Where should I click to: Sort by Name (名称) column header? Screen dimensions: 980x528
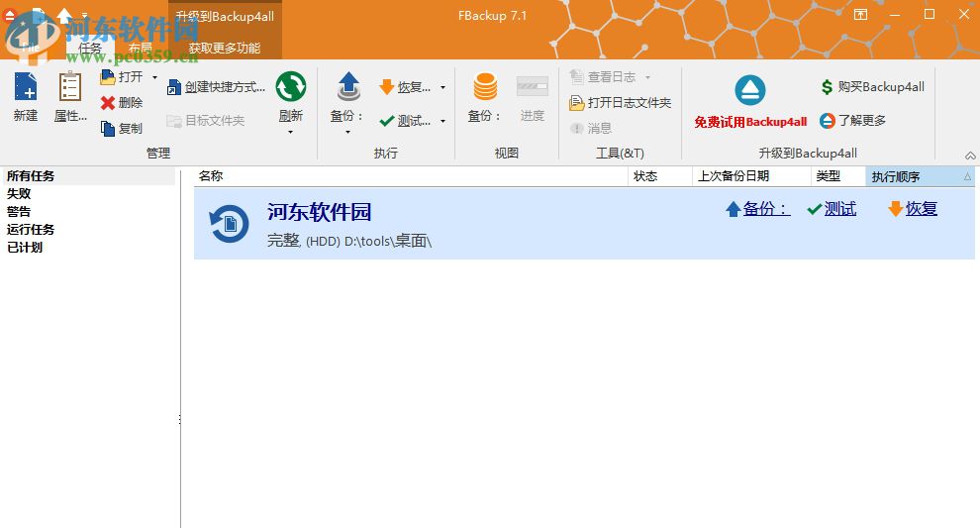(x=410, y=176)
